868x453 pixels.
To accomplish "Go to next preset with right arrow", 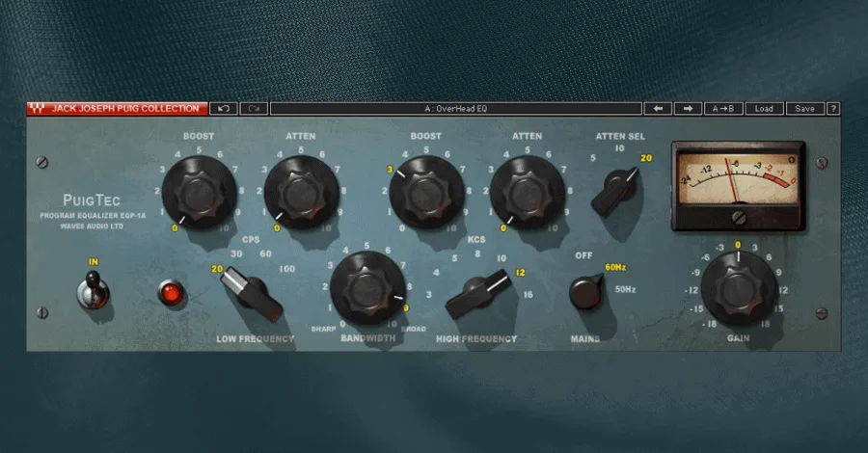I will 688,108.
